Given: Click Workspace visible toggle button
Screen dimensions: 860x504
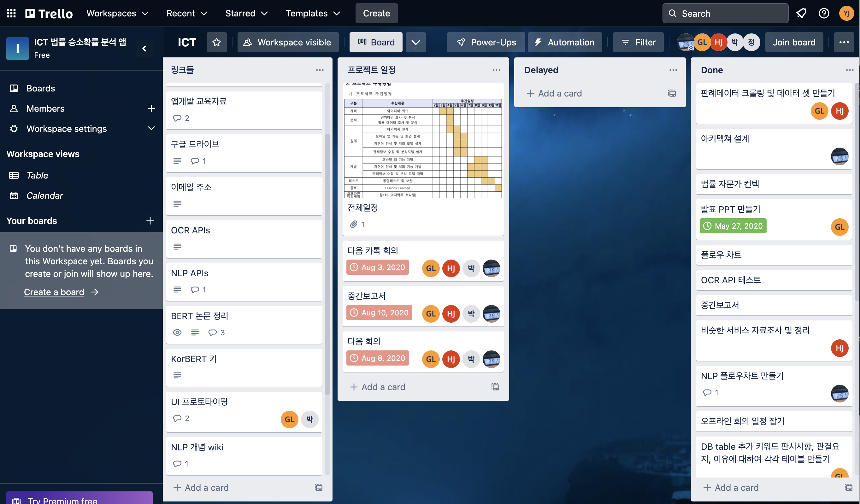Looking at the screenshot, I should [287, 41].
